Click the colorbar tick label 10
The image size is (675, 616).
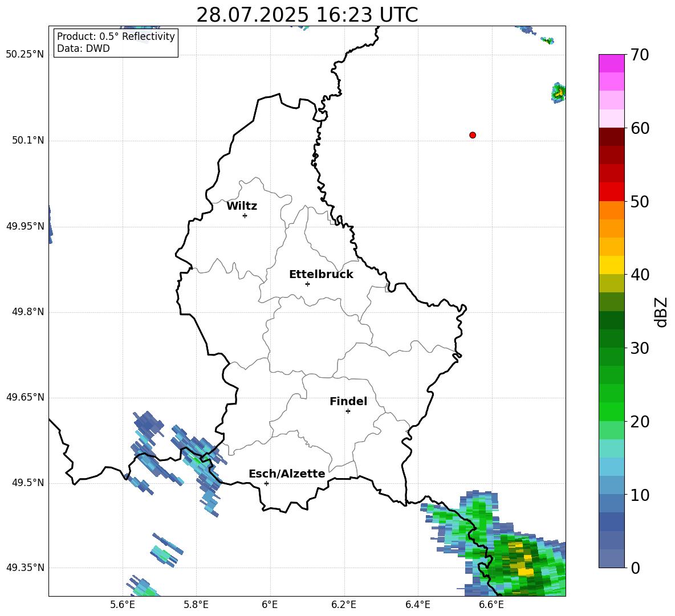[x=640, y=495]
